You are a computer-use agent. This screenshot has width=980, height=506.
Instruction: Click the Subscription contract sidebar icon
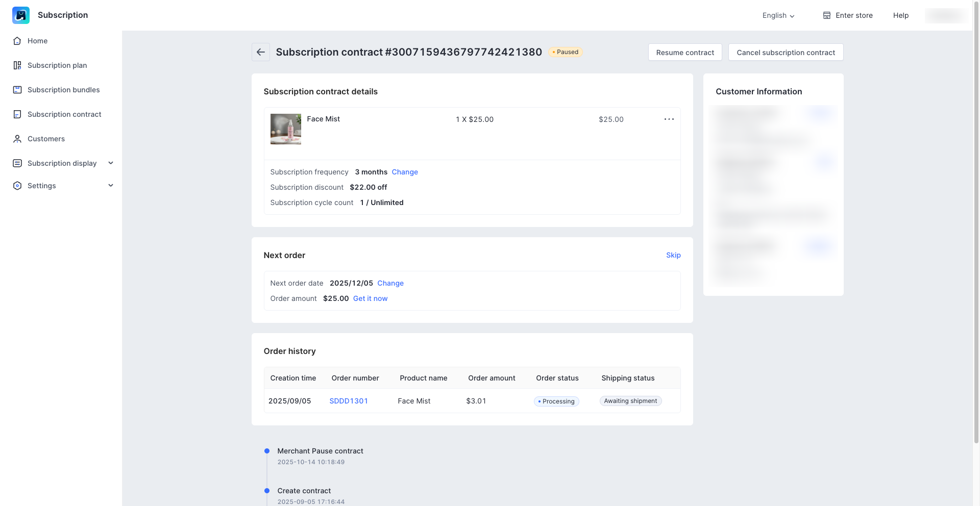[x=17, y=114]
